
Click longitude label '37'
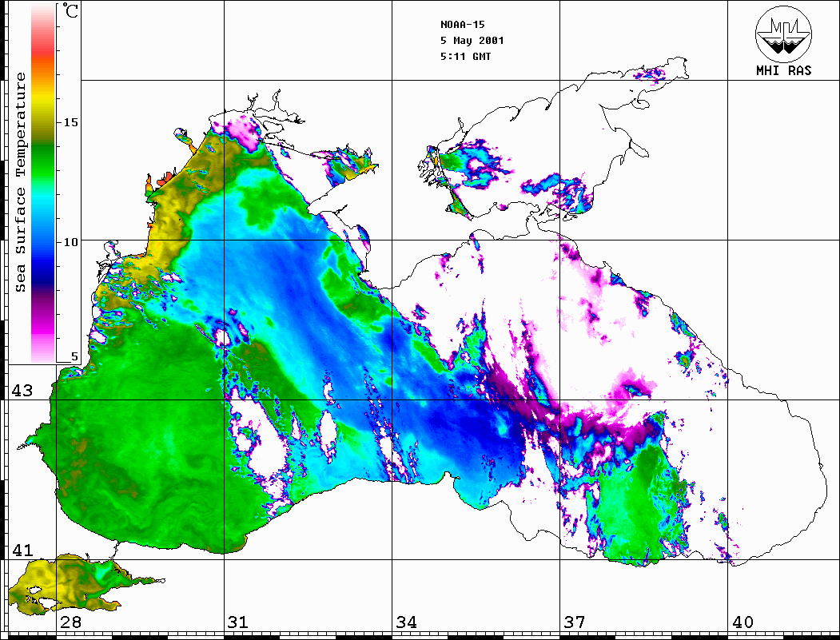[575, 622]
